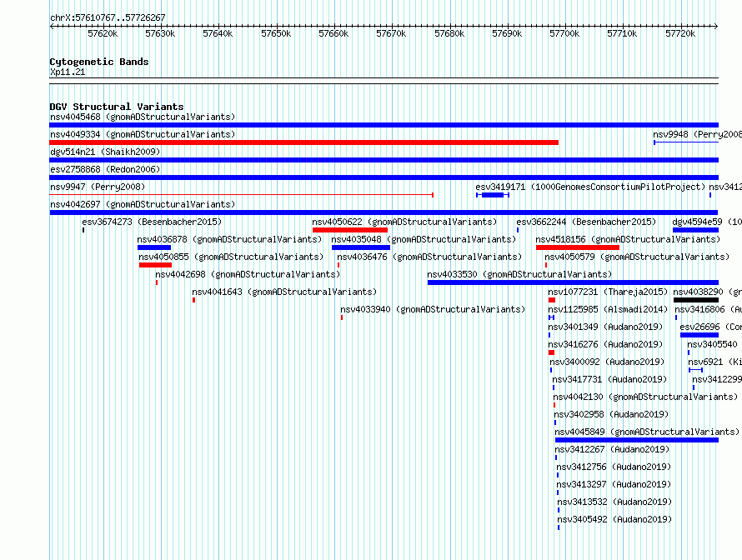Viewport: 742px width, 560px height.
Task: Click nsv4033940 variant label
Action: [433, 309]
